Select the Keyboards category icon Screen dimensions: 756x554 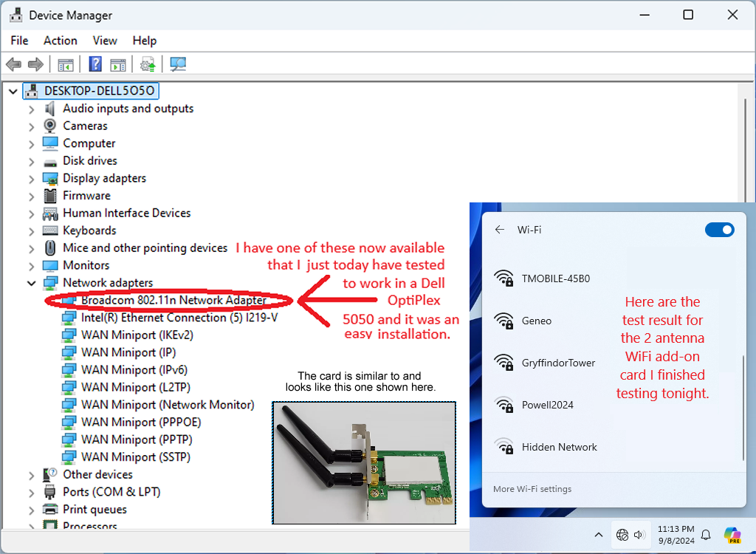(50, 230)
